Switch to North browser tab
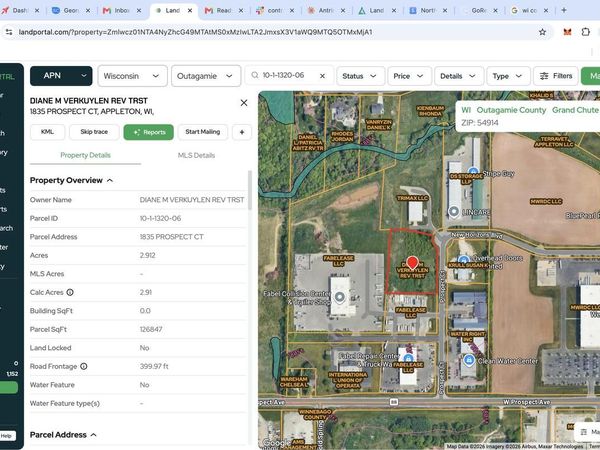The height and width of the screenshot is (450, 600). 428,10
